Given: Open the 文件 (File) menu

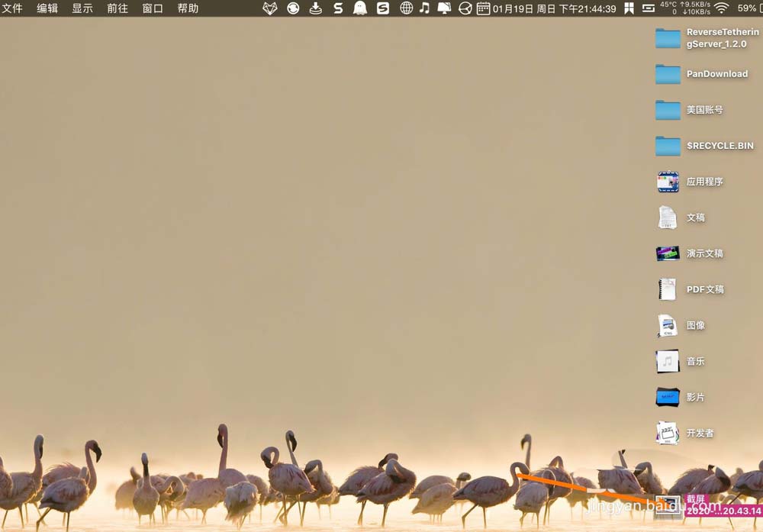Looking at the screenshot, I should coord(12,8).
